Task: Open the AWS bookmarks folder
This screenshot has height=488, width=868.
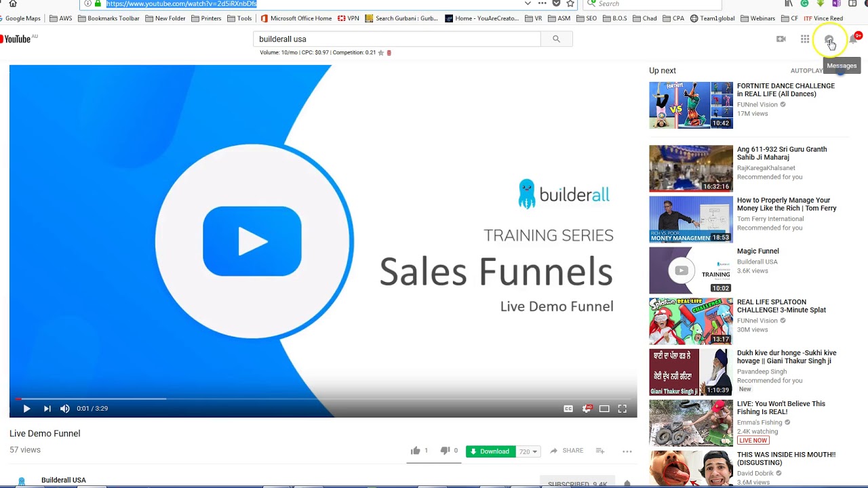Action: click(x=60, y=18)
